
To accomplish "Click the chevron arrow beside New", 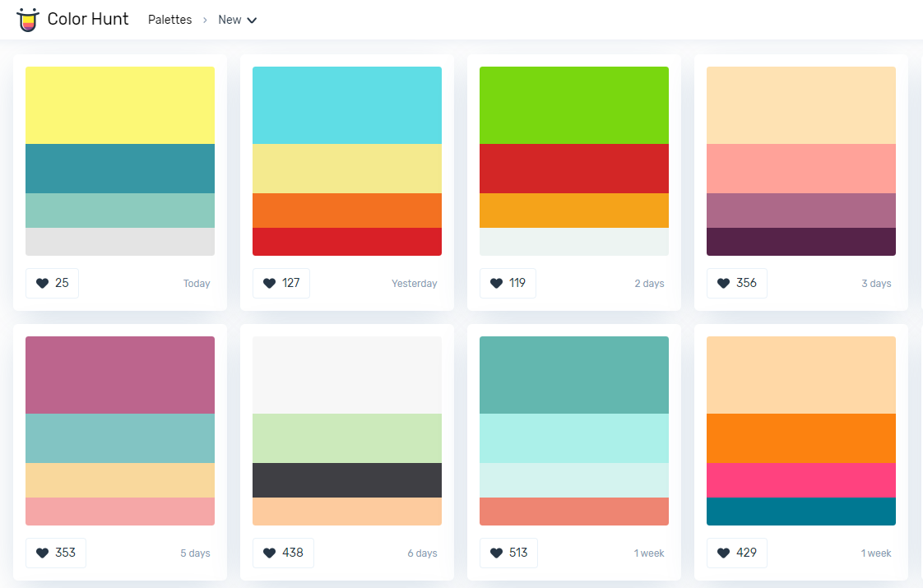I will click(252, 21).
